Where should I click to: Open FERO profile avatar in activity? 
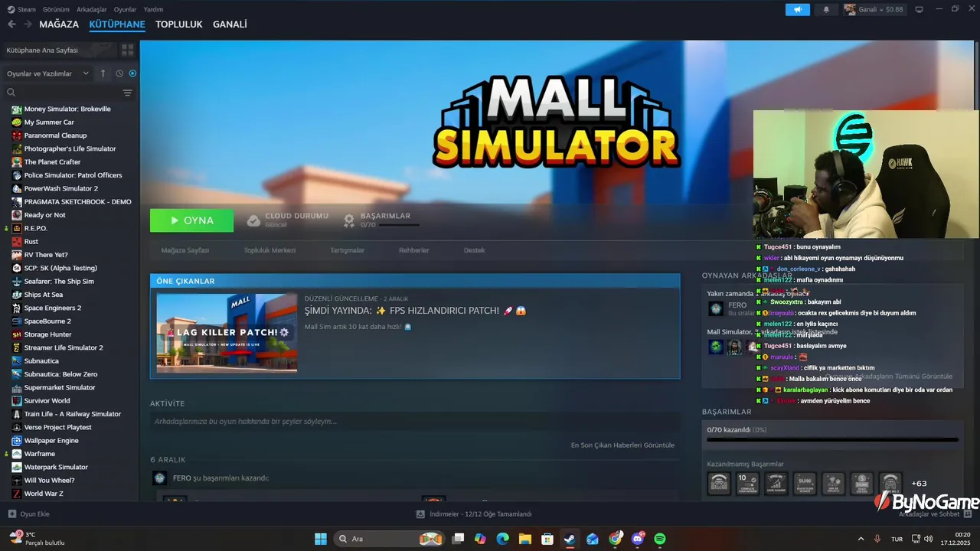point(159,478)
